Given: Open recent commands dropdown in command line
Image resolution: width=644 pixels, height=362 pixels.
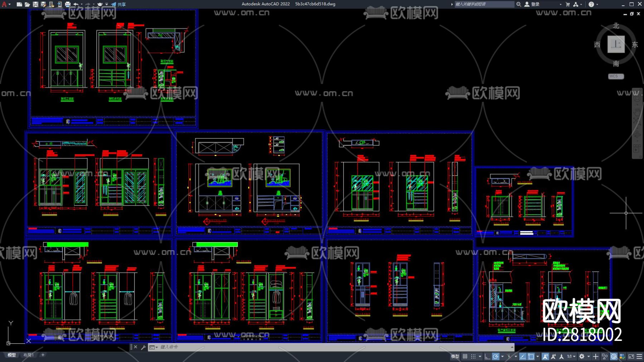Looking at the screenshot, I should pos(153,347).
